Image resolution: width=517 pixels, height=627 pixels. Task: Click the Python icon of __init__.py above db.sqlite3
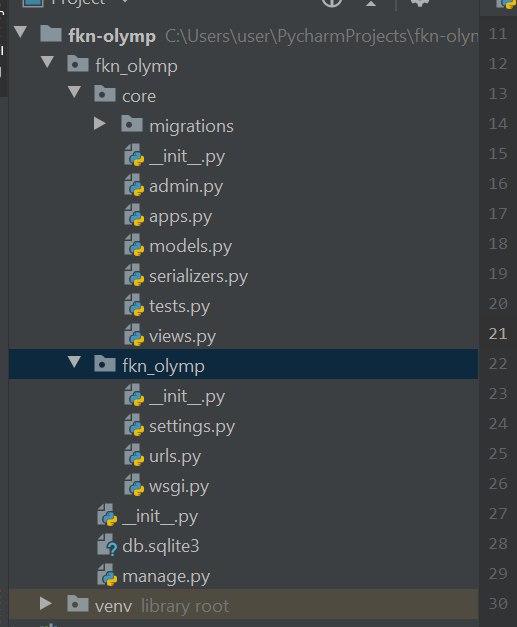(x=107, y=515)
